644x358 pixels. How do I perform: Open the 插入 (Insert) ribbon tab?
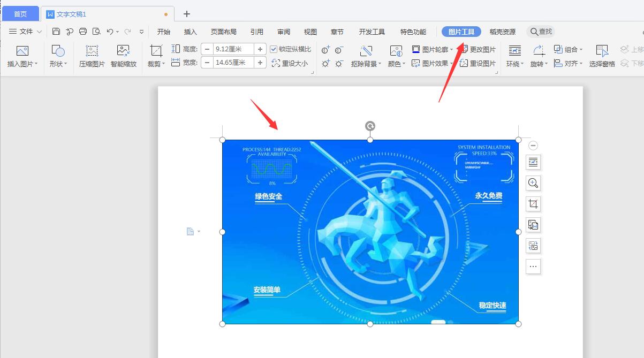[191, 32]
